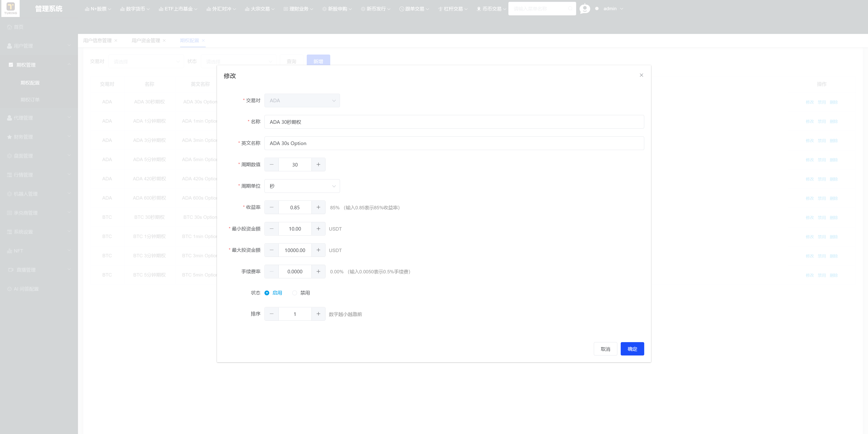Click the search magnifier icon in menu search

570,9
